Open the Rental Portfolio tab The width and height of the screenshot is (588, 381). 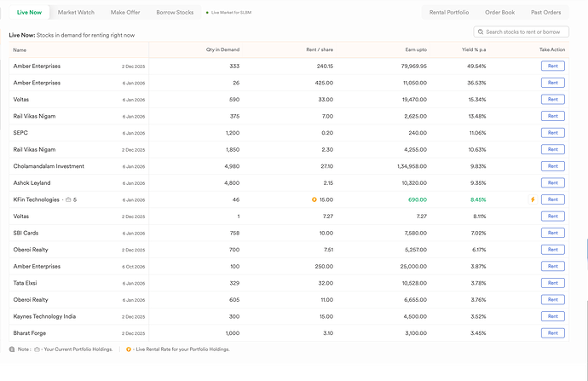coord(448,13)
